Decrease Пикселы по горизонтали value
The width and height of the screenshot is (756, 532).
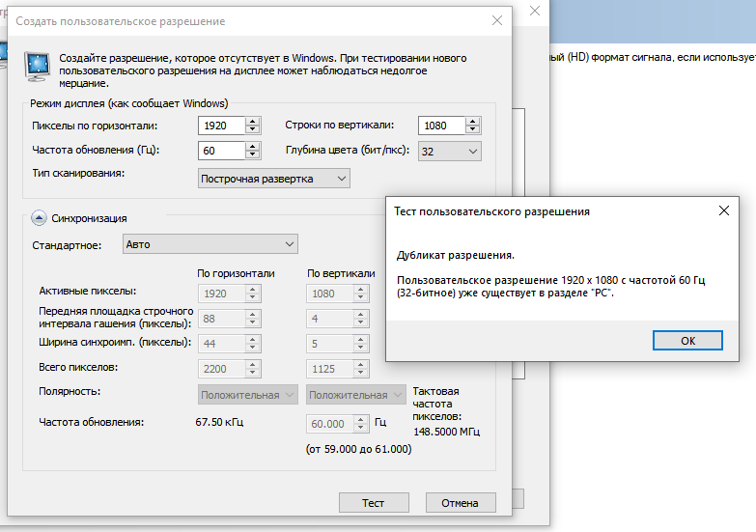coord(253,130)
